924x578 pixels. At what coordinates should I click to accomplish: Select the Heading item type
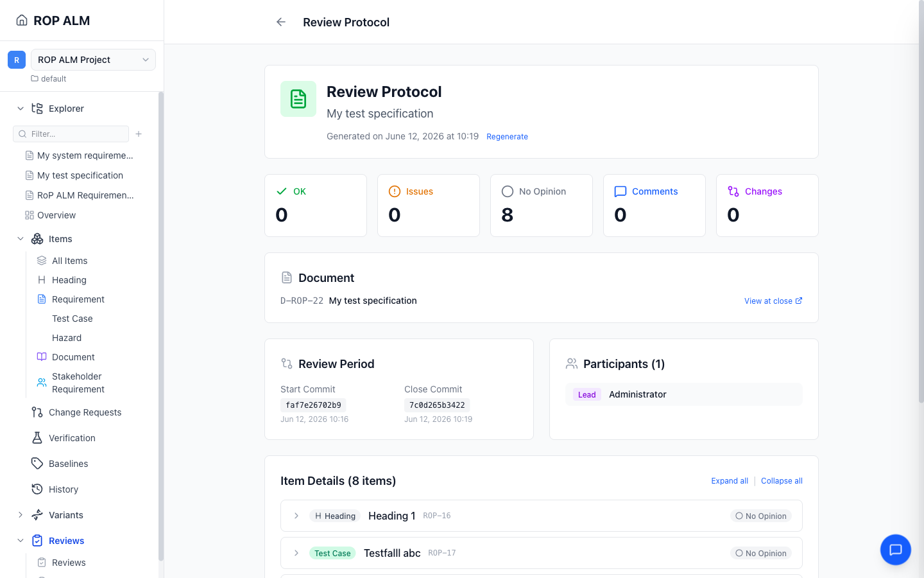[69, 280]
